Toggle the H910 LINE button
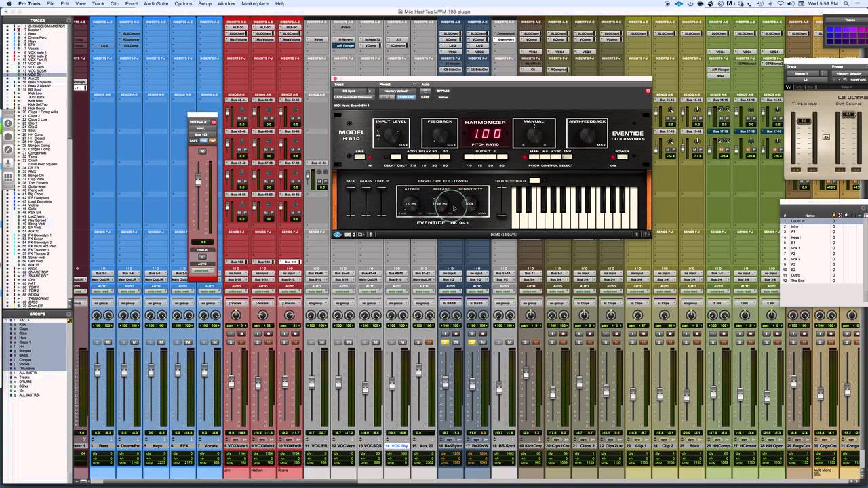 359,157
